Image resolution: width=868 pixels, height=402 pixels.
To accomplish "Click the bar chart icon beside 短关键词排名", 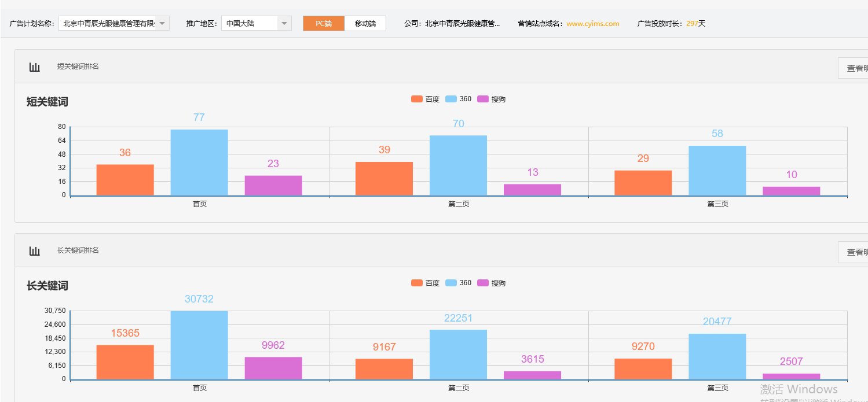I will pyautogui.click(x=34, y=67).
